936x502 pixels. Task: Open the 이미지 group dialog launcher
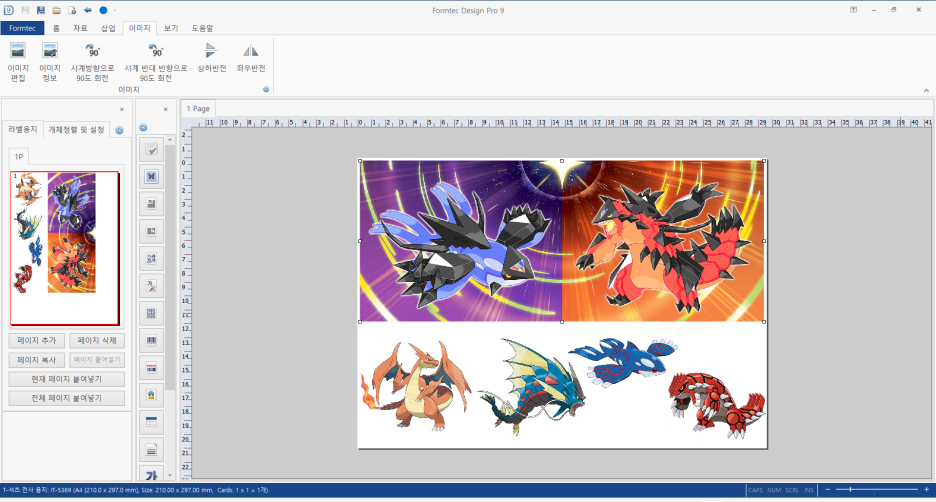[266, 90]
